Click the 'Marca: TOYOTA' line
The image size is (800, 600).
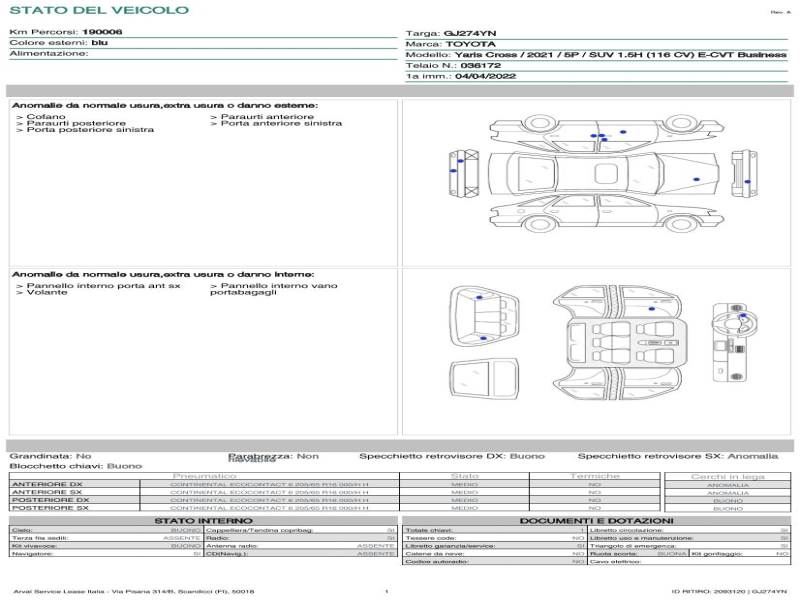pyautogui.click(x=451, y=44)
